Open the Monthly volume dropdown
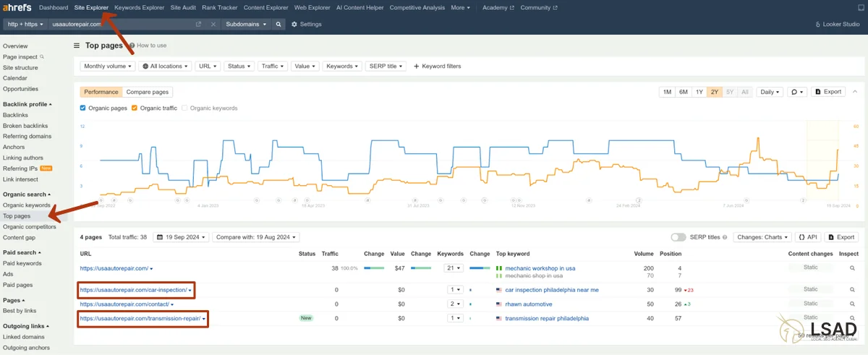This screenshot has height=355, width=868. coord(108,66)
